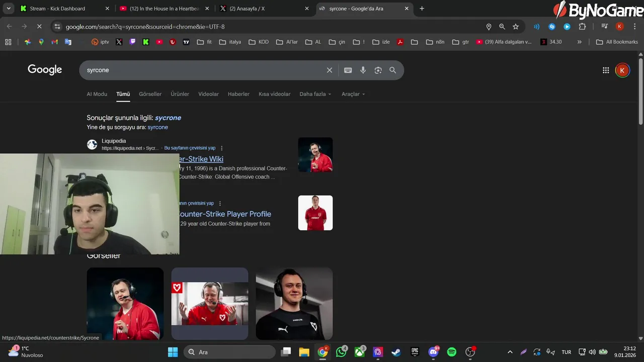
Task: Open Chrome extensions puzzle icon
Action: coord(582,27)
